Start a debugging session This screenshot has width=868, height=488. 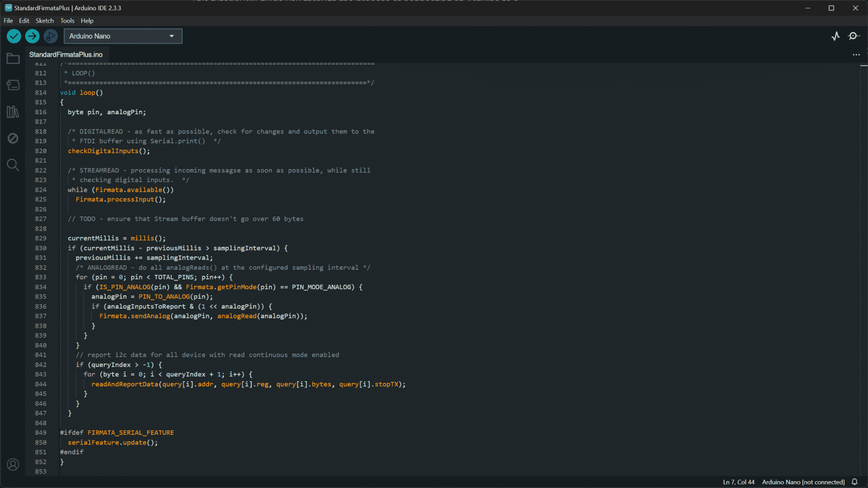coord(50,36)
